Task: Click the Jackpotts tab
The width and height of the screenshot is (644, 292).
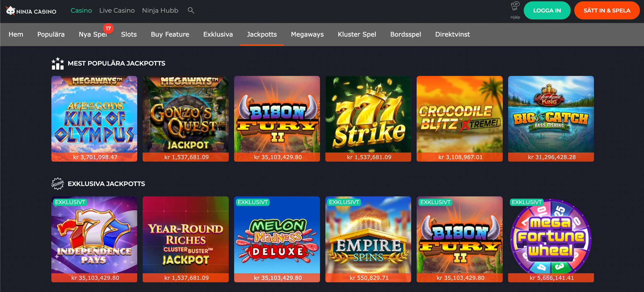Action: point(262,34)
